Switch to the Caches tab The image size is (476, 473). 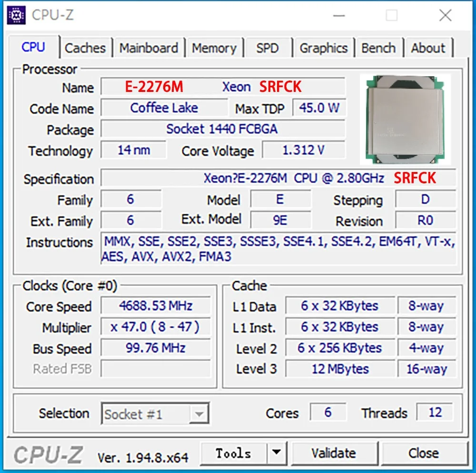pyautogui.click(x=85, y=48)
